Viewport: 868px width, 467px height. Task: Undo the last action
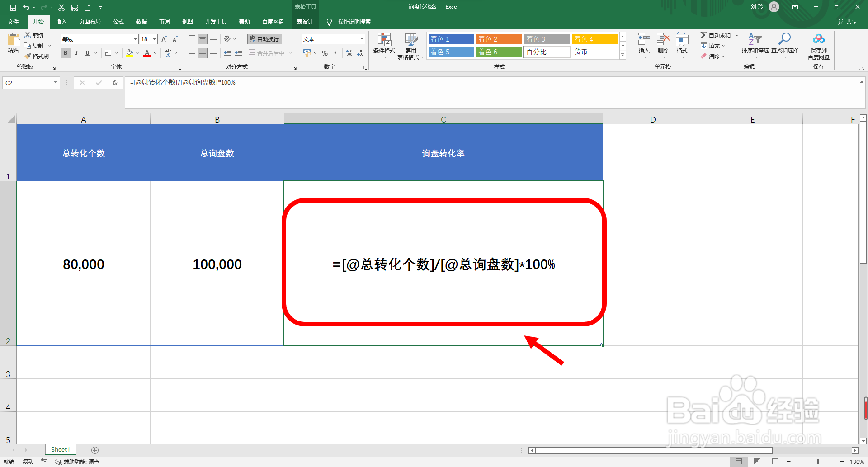click(26, 7)
